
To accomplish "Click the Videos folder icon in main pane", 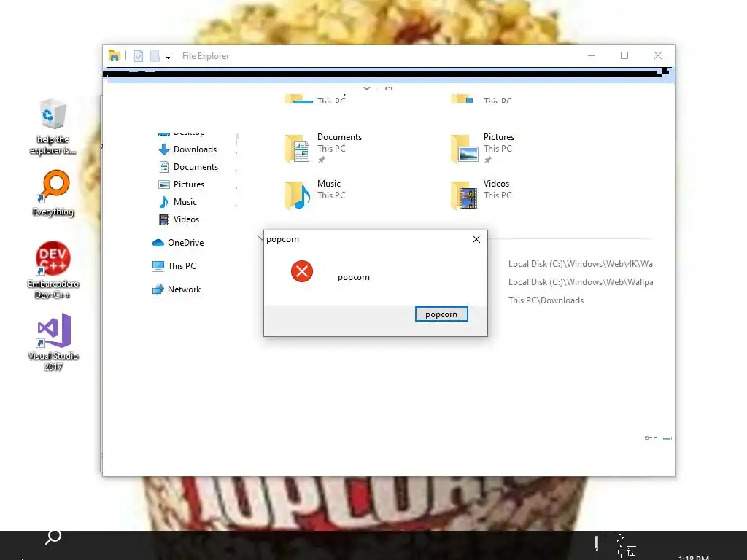I will click(x=465, y=195).
